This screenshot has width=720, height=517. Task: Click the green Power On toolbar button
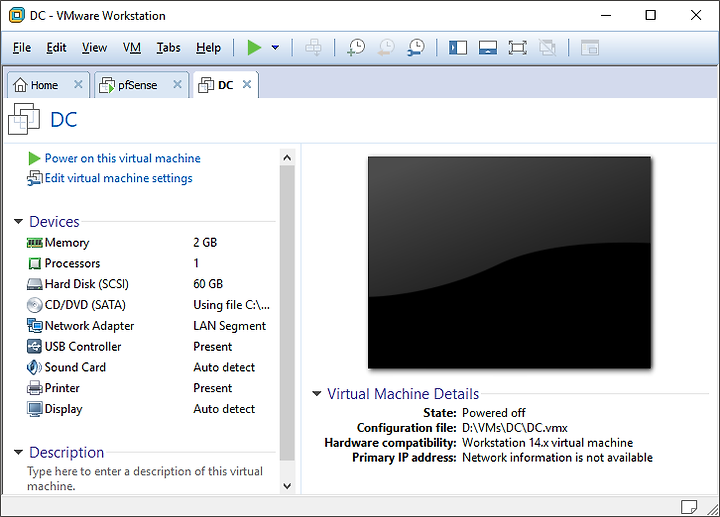(x=254, y=47)
